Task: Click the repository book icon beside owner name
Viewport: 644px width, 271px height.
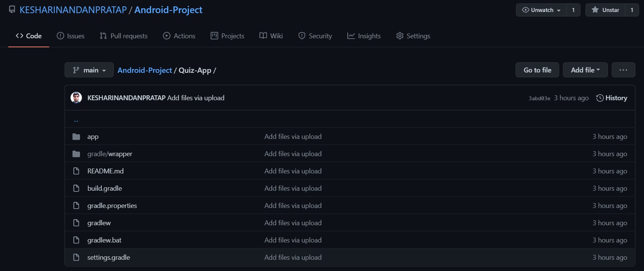Action: point(12,10)
